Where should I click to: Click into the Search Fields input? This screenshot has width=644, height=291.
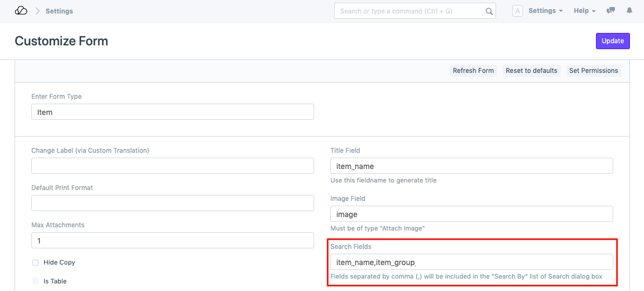tap(471, 262)
